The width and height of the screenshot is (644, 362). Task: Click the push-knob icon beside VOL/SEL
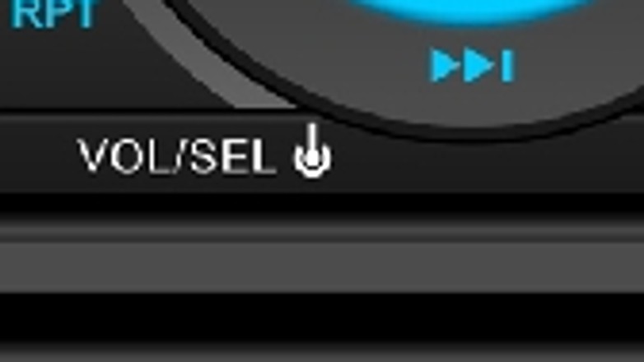pyautogui.click(x=312, y=151)
